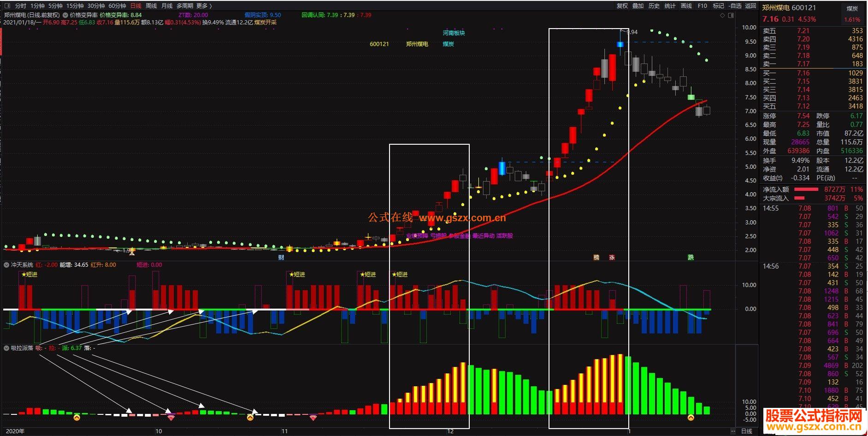This screenshot has width=868, height=436.
Task: Click the leftmost orange up-arrow circle in 吸拉派落
Action: click(x=77, y=418)
